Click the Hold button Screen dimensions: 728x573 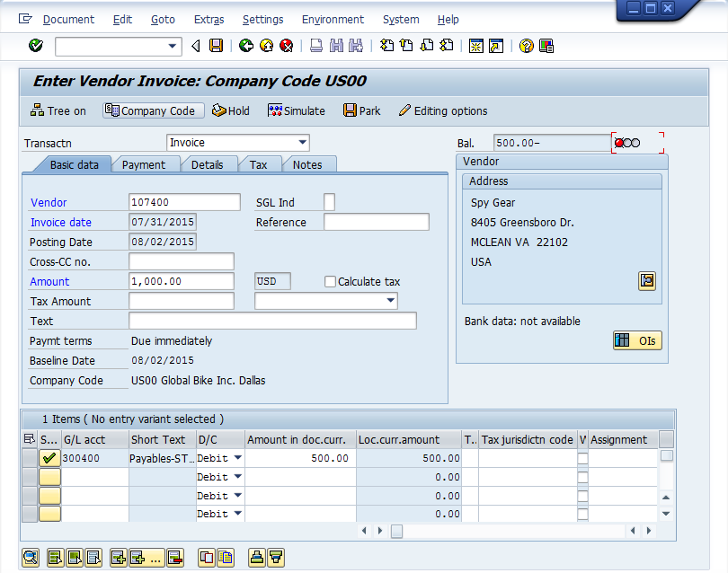tap(231, 110)
